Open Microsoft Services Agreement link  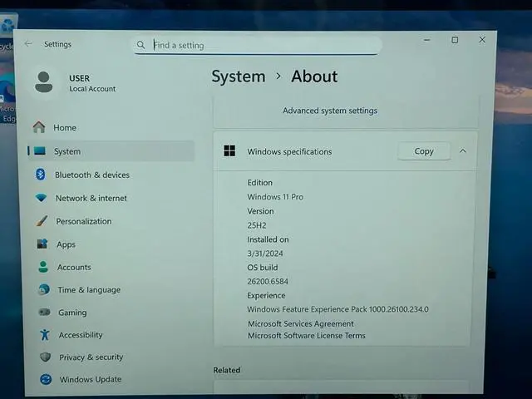(x=301, y=323)
